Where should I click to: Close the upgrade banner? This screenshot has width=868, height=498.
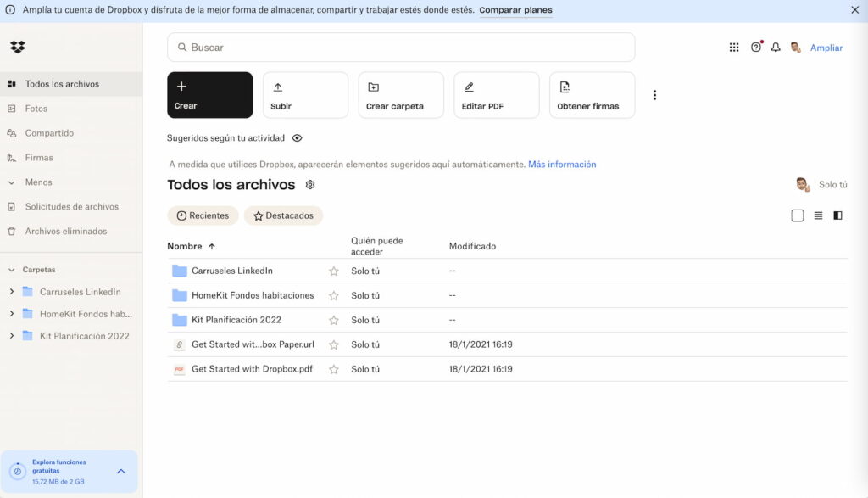(854, 10)
